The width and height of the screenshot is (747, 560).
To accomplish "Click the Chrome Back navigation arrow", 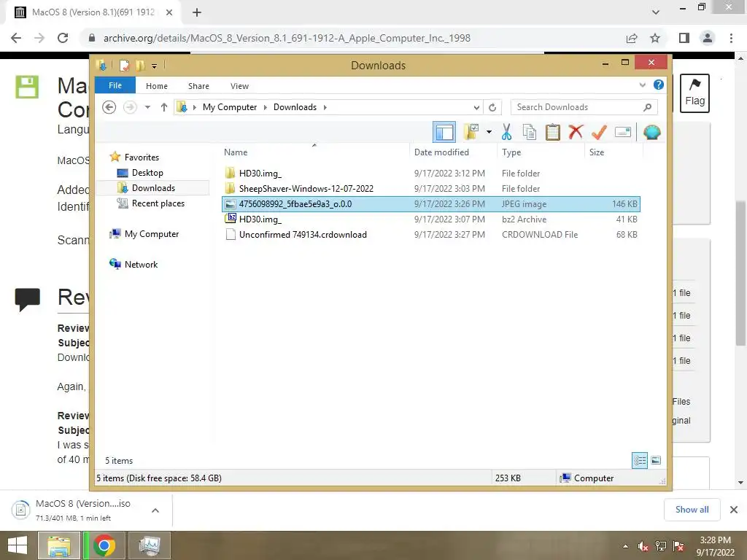I will [16, 38].
